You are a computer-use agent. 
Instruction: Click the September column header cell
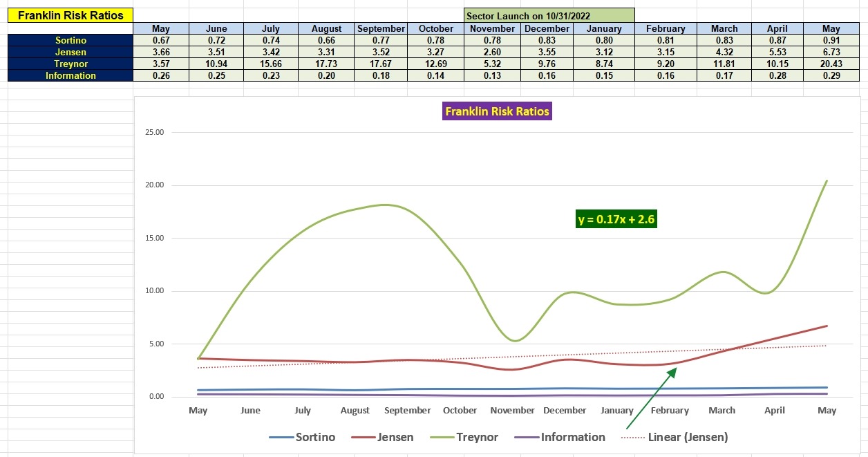pyautogui.click(x=381, y=28)
